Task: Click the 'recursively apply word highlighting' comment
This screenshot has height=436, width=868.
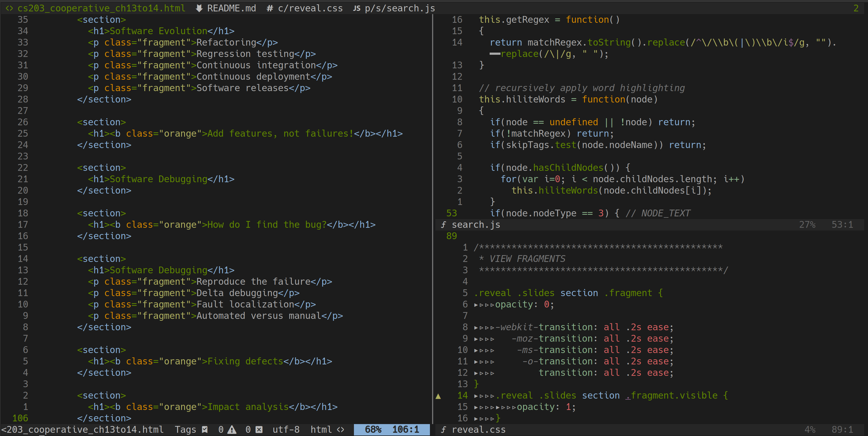Action: tap(582, 88)
